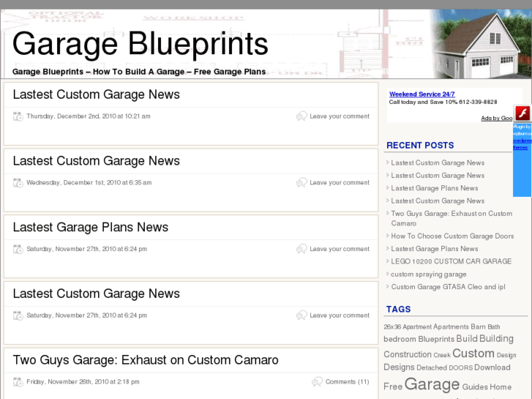Screen dimensions: 532x399
Task: Select the Bath tag
Action: [x=494, y=327]
